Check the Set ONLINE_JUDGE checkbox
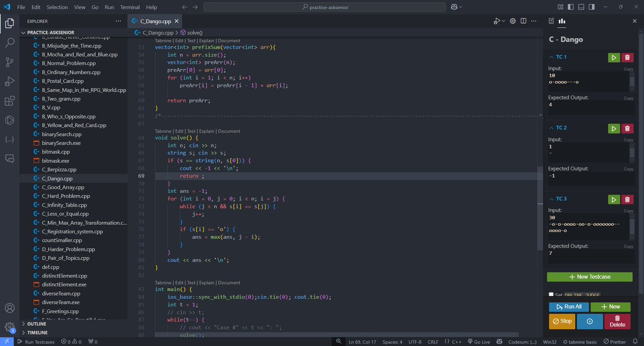The width and height of the screenshot is (644, 346). tap(551, 295)
